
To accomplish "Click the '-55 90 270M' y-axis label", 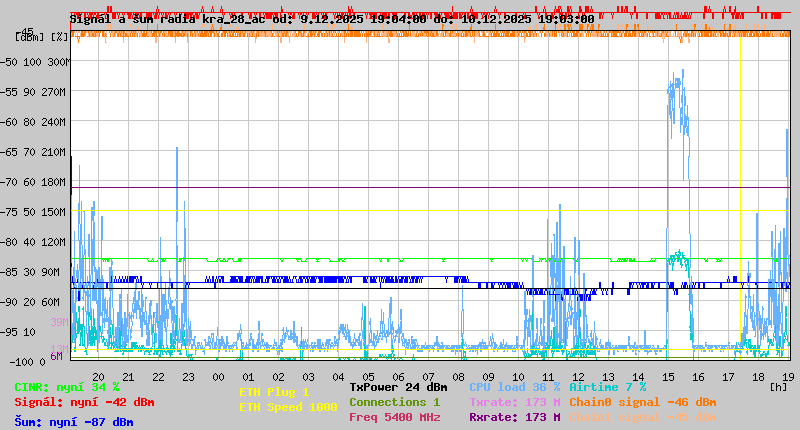I will (33, 92).
